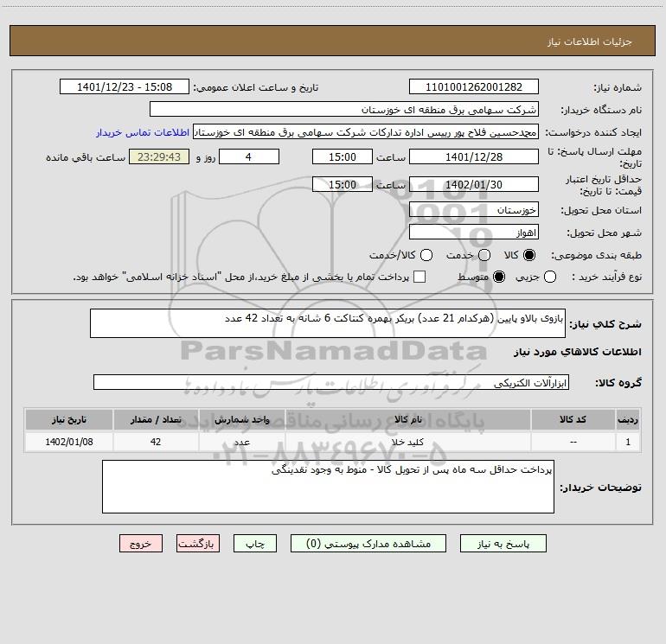
Task: Click the شماره نیاز number field
Action: click(x=473, y=87)
